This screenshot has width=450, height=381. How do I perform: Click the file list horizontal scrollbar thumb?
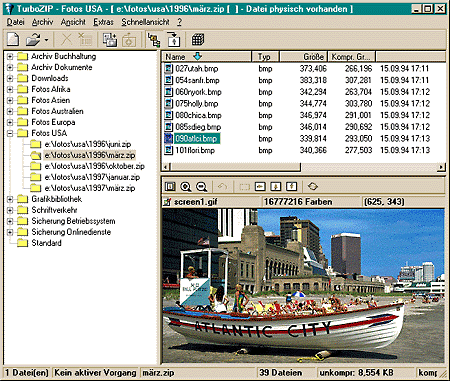236,167
